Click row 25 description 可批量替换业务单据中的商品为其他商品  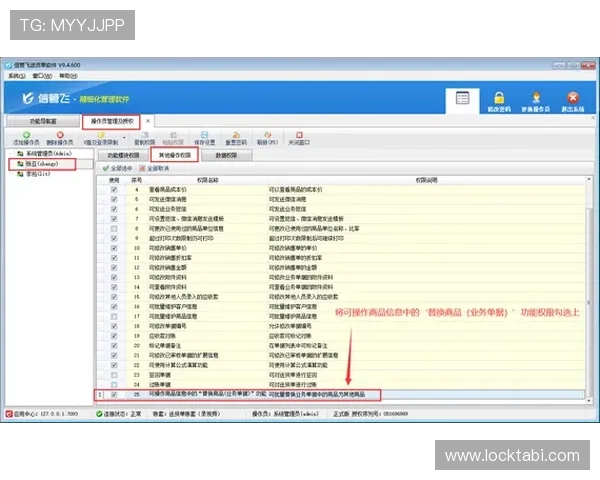pos(317,395)
